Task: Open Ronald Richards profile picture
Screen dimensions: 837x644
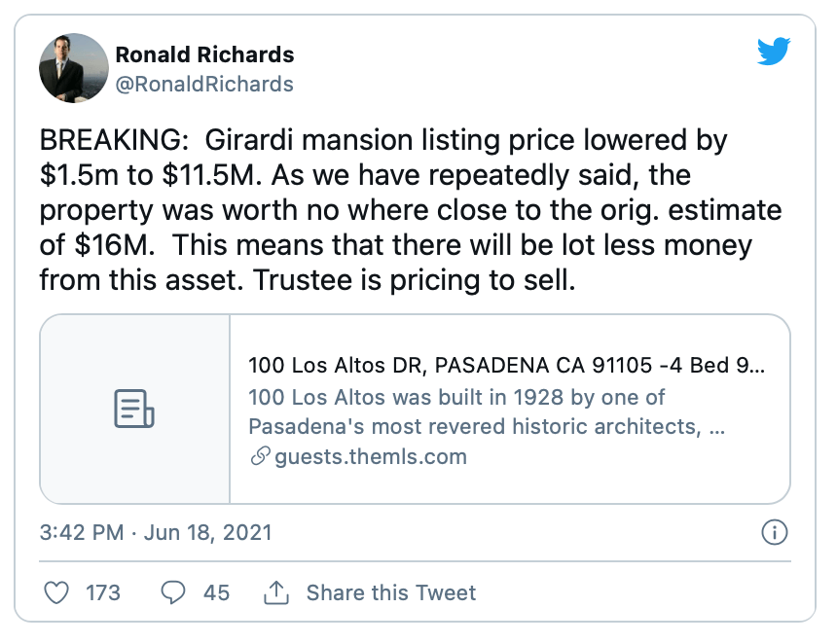Action: 74,68
